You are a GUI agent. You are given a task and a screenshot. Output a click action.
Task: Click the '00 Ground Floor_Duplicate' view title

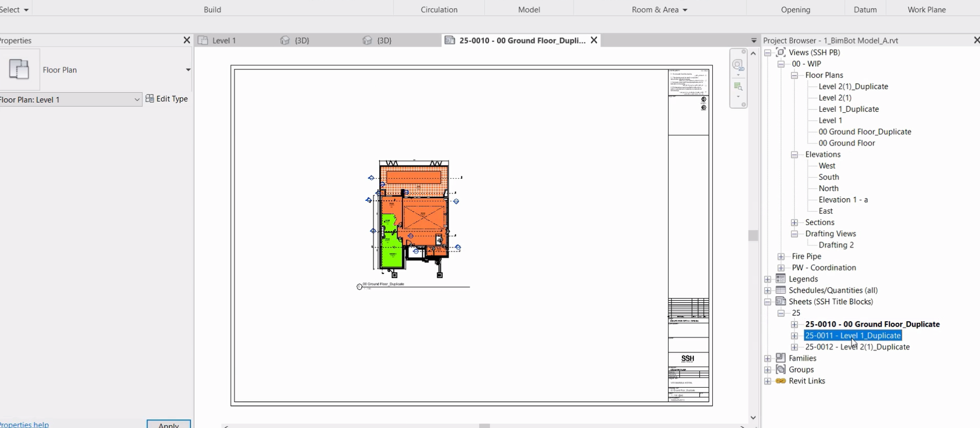[x=383, y=284]
